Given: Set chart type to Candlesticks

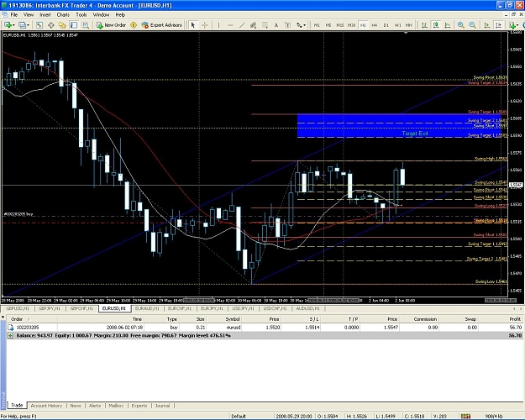Looking at the screenshot, I should click(x=436, y=25).
